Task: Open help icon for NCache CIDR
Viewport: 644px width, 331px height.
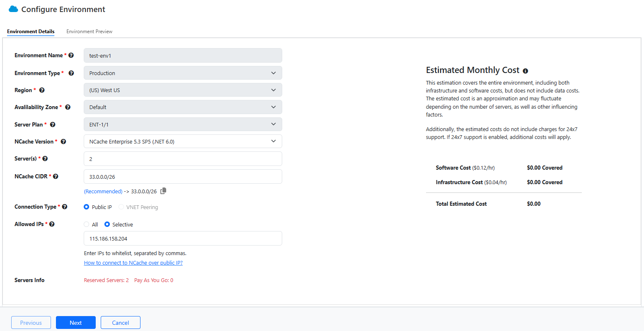Action: (56, 176)
